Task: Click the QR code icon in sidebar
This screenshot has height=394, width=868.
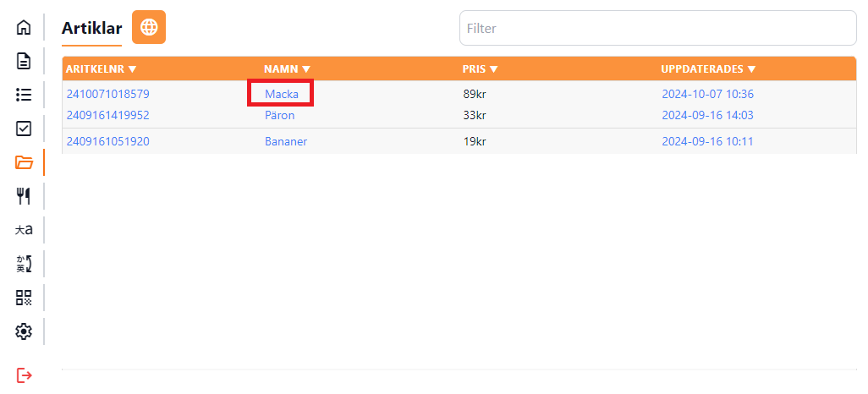Action: [x=24, y=298]
